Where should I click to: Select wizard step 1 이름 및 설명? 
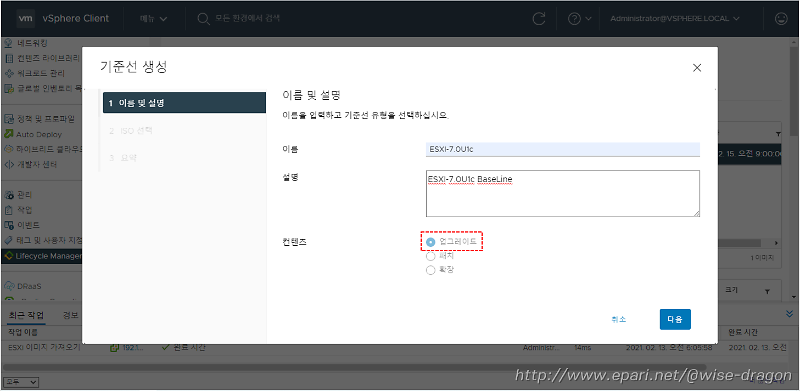coord(184,103)
